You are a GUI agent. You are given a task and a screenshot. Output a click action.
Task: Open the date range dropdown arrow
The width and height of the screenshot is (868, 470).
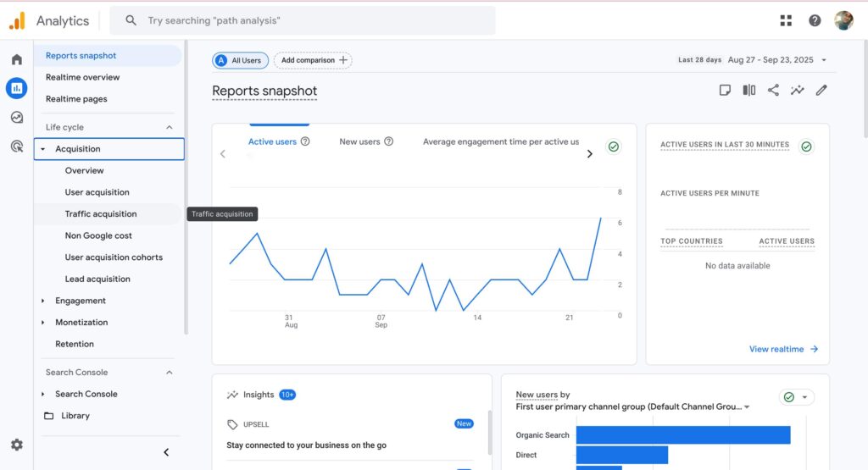coord(824,60)
